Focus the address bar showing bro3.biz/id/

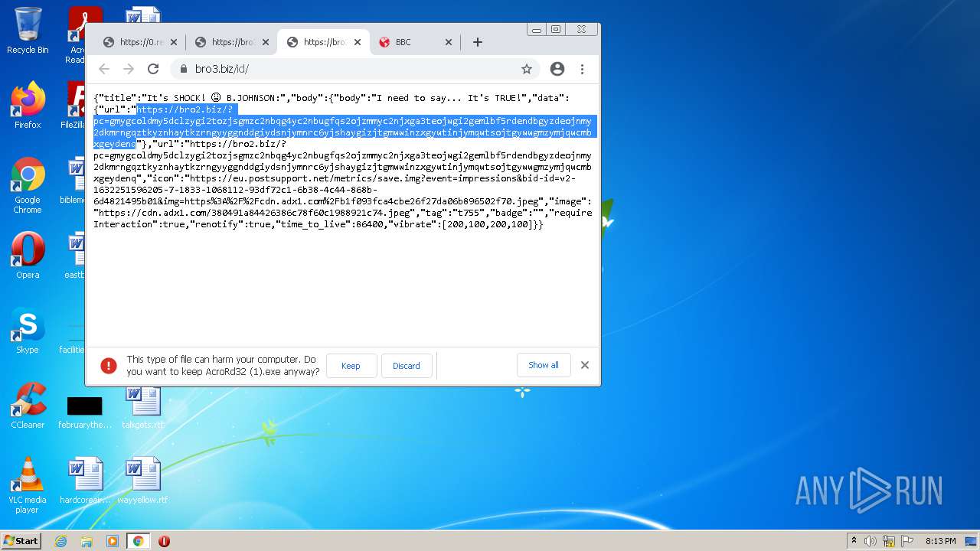pyautogui.click(x=355, y=69)
